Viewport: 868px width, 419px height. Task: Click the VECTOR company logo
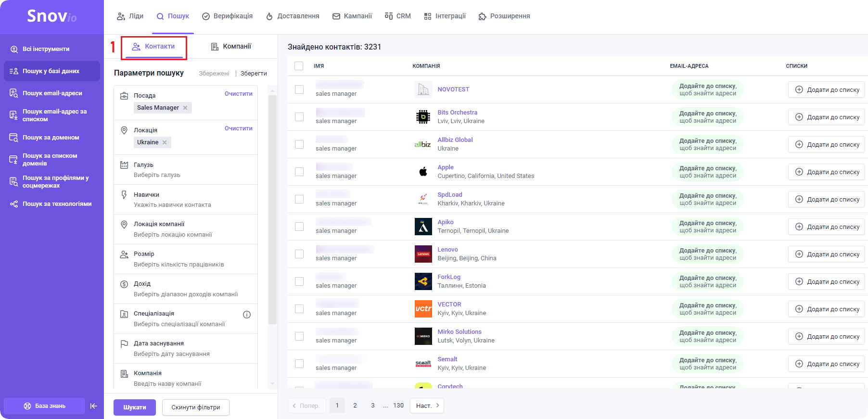423,309
